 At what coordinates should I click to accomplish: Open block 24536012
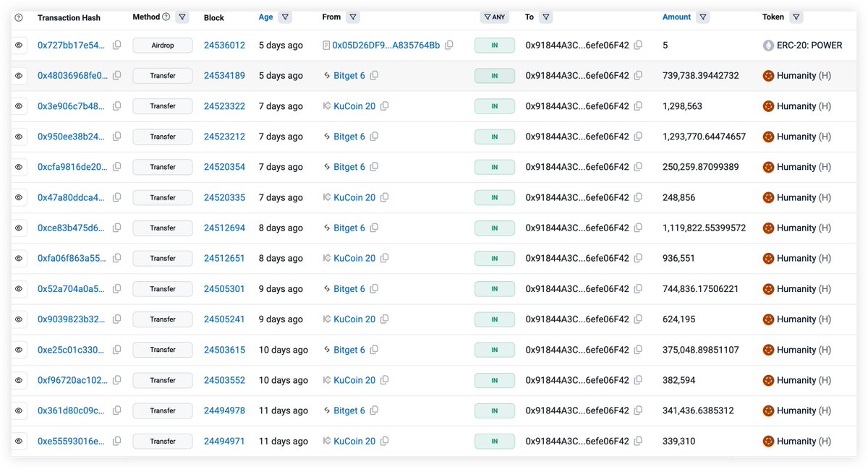(x=224, y=45)
